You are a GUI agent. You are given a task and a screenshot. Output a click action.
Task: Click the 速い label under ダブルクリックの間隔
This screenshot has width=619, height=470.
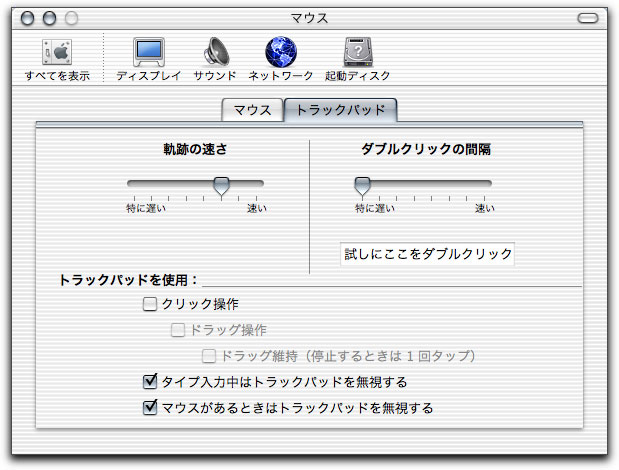[484, 208]
